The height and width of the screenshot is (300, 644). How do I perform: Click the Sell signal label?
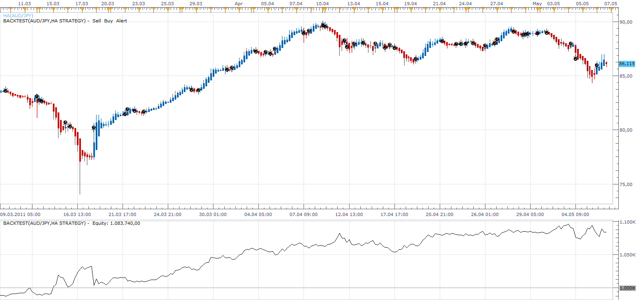click(x=97, y=21)
